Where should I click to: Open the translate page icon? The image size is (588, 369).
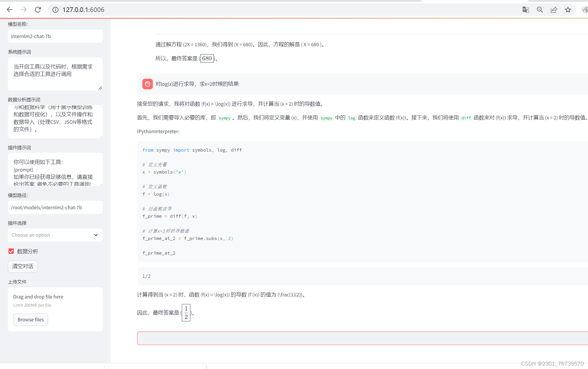tap(526, 10)
